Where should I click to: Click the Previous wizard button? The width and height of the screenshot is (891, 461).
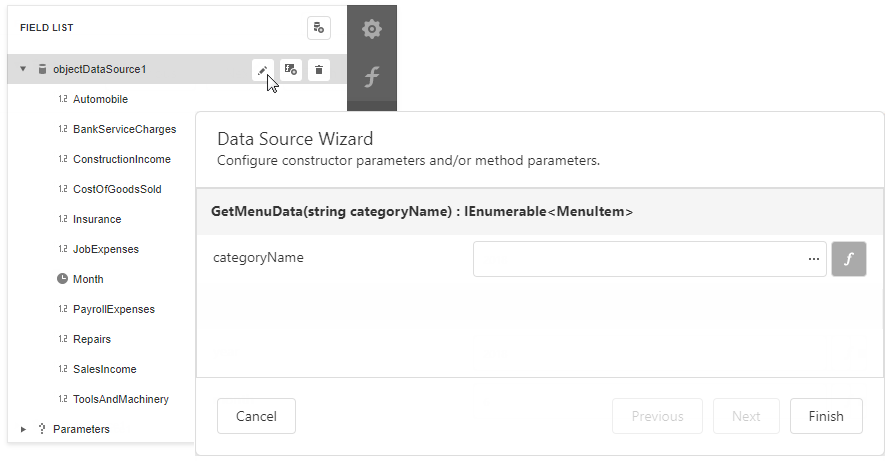657,416
